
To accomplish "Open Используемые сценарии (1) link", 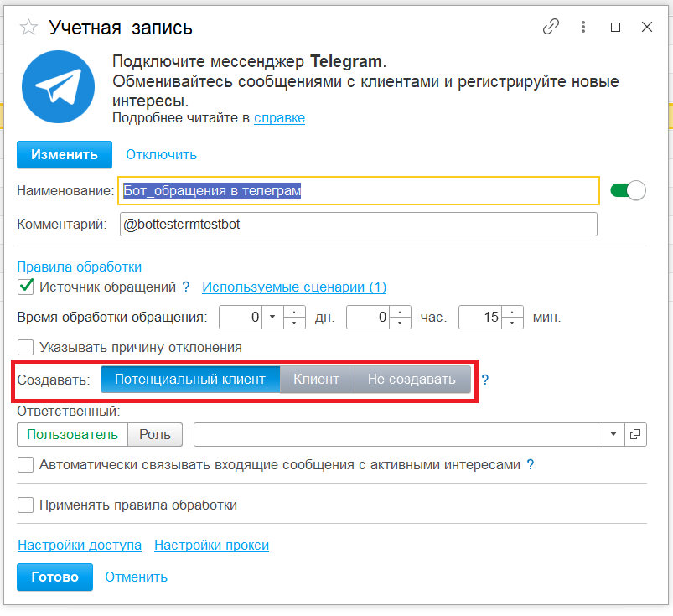I will [294, 287].
